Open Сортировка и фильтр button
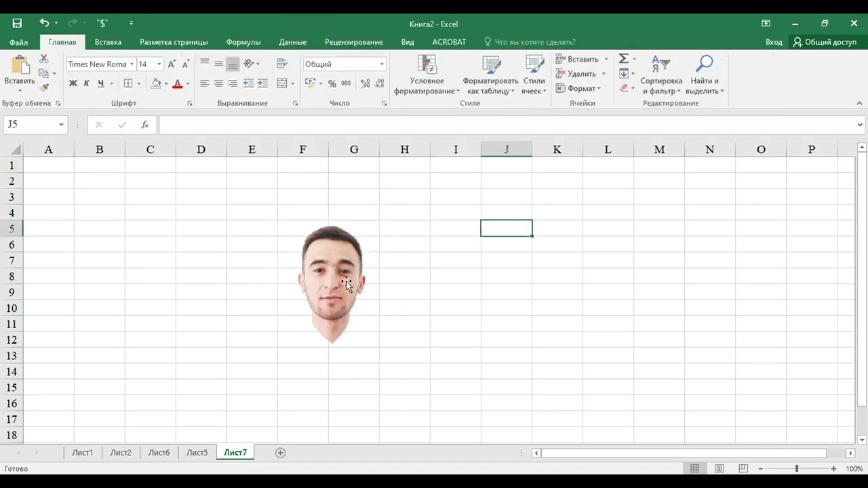 661,75
